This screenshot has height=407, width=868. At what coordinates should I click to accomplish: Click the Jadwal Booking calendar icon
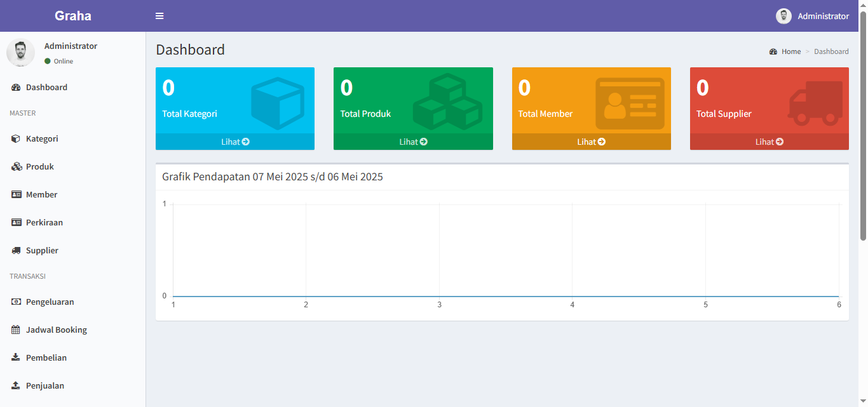point(16,330)
